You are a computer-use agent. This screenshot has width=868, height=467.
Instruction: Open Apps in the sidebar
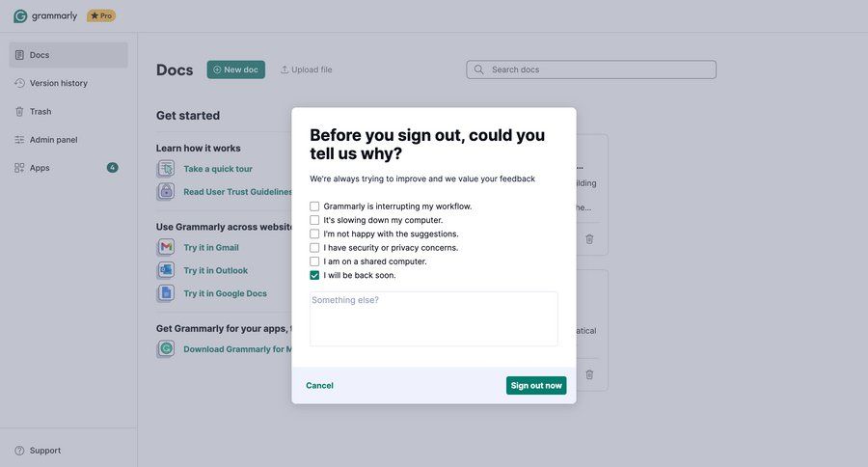(40, 168)
